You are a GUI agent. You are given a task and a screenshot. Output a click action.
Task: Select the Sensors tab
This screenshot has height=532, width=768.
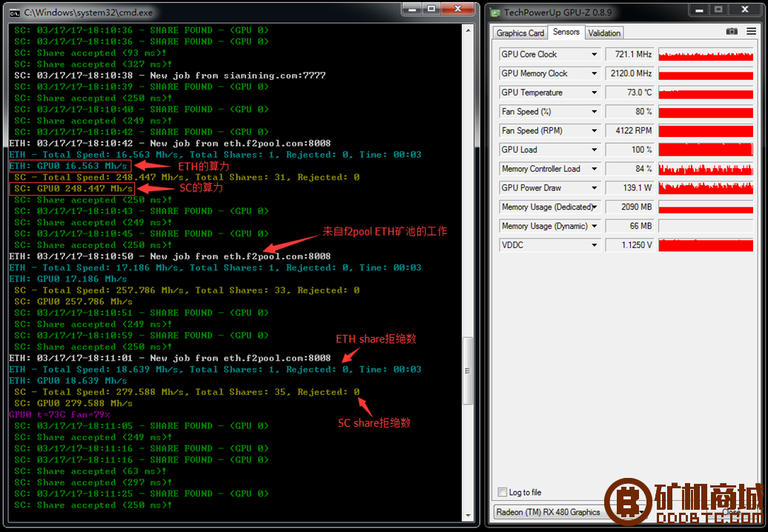566,32
